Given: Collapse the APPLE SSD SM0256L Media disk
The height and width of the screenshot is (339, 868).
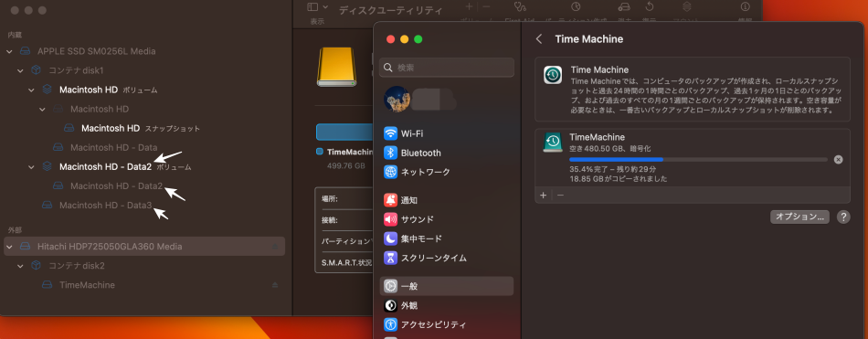Looking at the screenshot, I should [x=9, y=51].
